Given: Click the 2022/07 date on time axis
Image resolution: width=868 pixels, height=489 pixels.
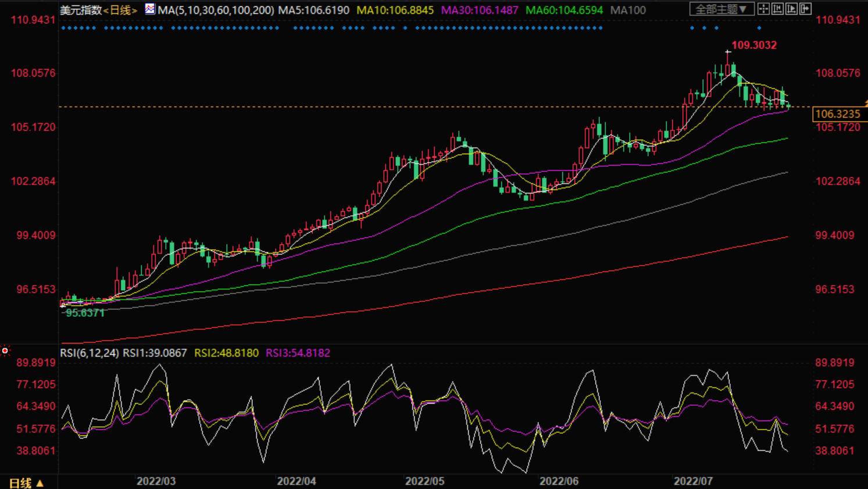Looking at the screenshot, I should [693, 481].
